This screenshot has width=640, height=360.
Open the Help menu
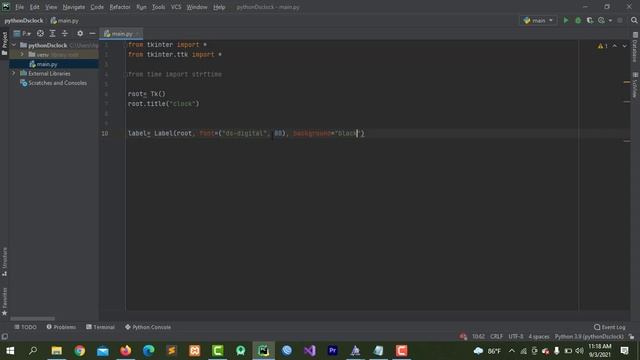point(219,7)
